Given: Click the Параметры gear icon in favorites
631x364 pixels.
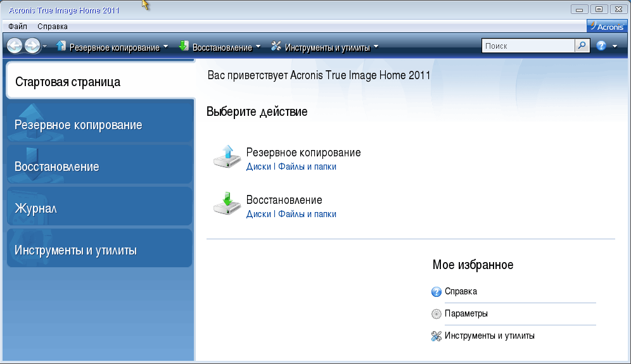Looking at the screenshot, I should (x=436, y=314).
